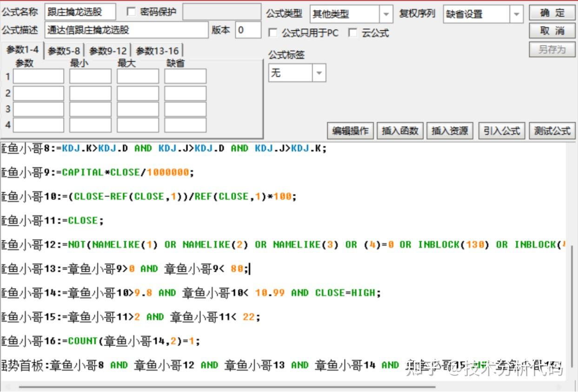This screenshot has height=392, width=578.
Task: Open the 公式标签 dropdown showing 无
Action: 319,73
